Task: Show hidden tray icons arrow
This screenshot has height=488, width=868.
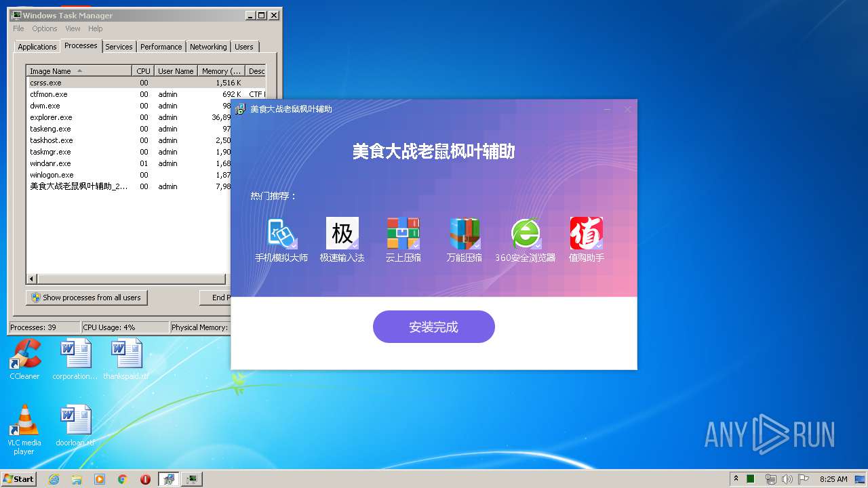Action: (x=736, y=479)
